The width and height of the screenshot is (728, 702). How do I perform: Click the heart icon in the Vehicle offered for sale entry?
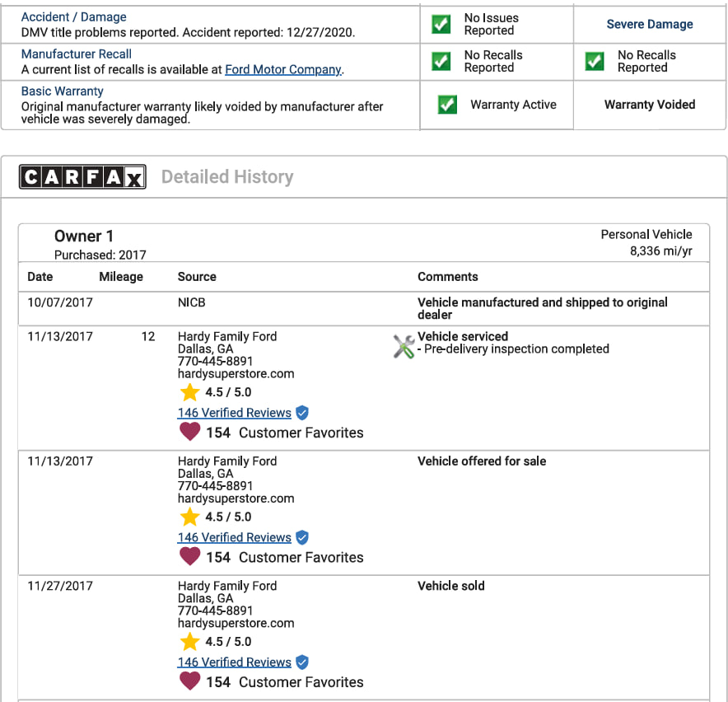[x=189, y=557]
